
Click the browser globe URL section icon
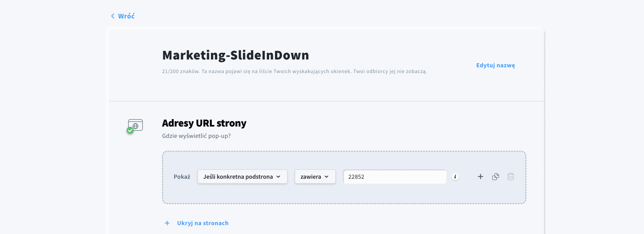[x=136, y=125]
